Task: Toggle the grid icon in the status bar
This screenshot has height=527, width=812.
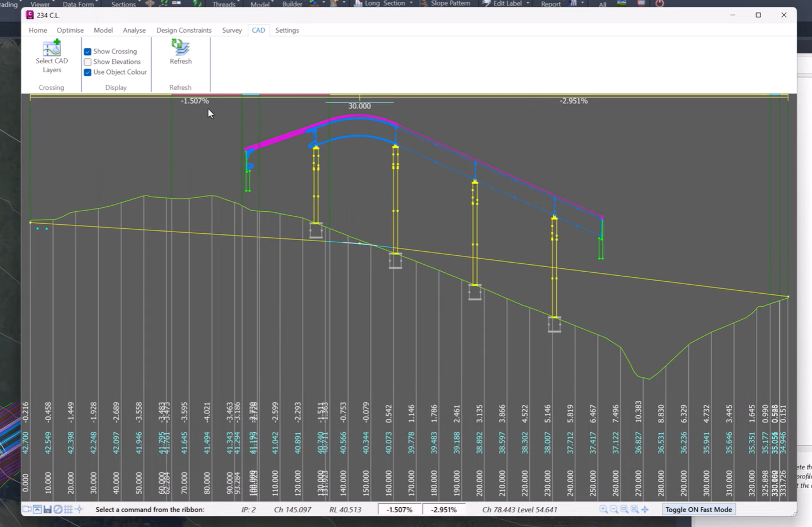Action: coord(68,509)
